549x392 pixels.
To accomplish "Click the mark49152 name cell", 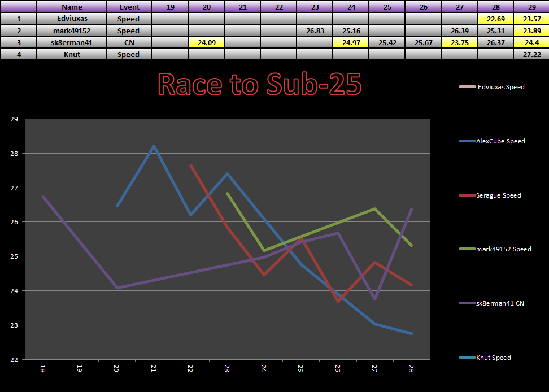I will [71, 31].
